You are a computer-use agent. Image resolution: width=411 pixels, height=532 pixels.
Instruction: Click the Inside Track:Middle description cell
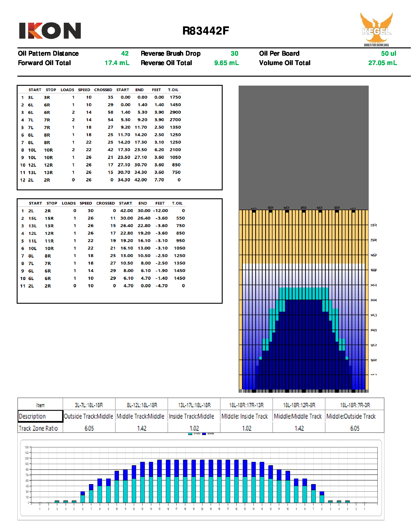191,416
